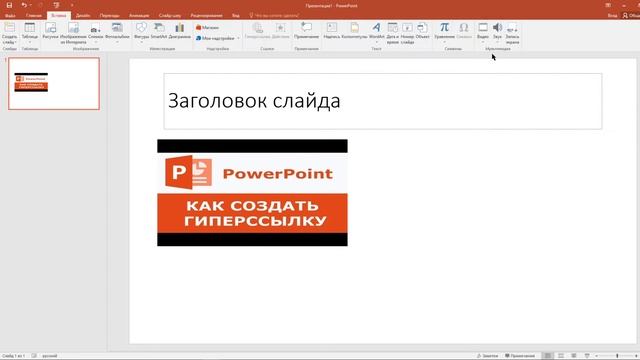Click the русский language indicator
This screenshot has height=360, width=640.
click(49, 356)
